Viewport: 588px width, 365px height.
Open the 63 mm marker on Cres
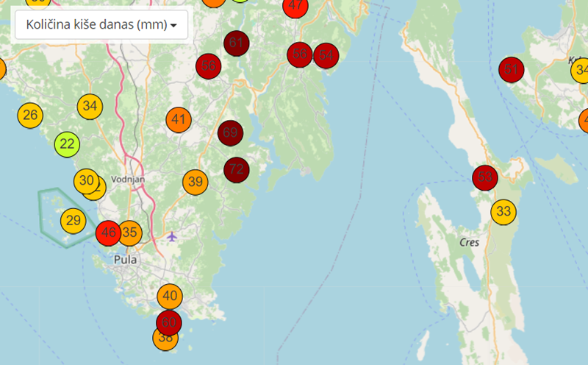pos(485,177)
